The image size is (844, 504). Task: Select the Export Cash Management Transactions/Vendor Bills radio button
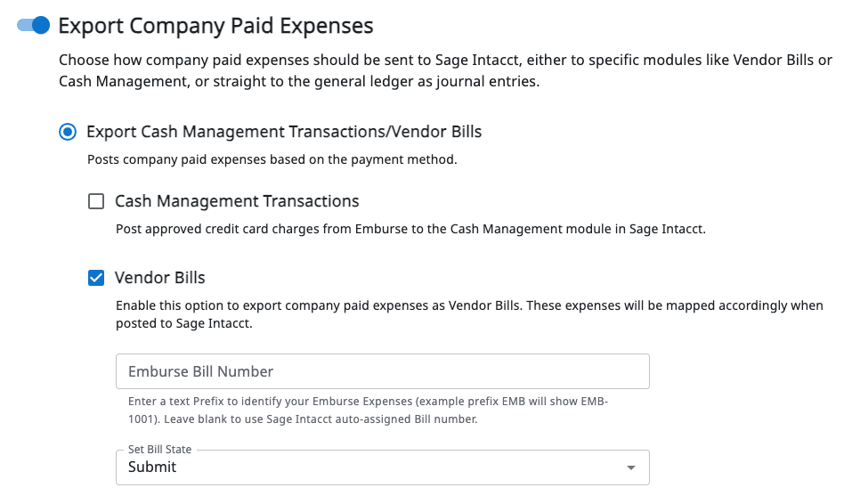pos(68,132)
